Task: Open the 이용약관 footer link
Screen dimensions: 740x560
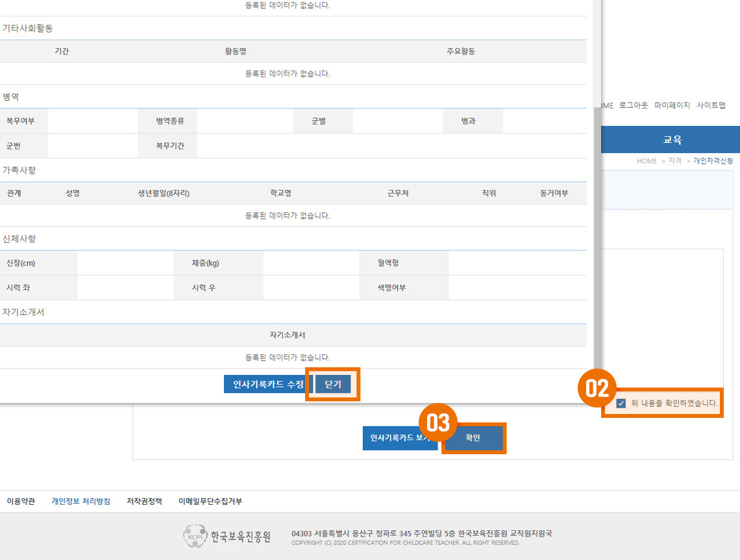Action: coord(21,502)
